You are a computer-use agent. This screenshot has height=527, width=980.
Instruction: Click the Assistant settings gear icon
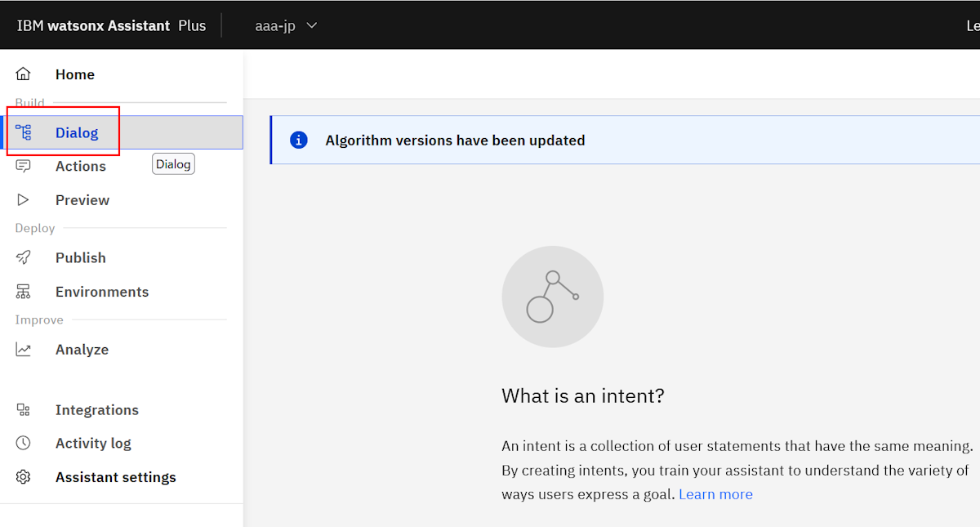[23, 477]
